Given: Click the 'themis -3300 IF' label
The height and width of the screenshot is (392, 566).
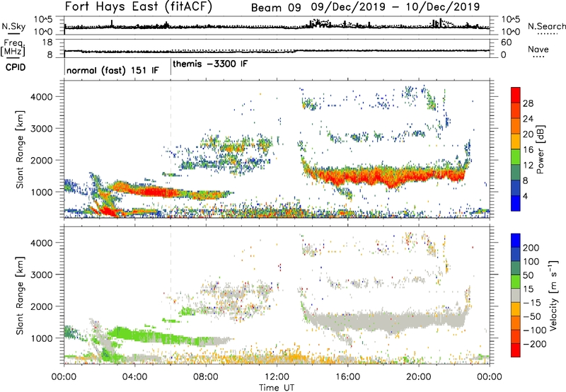Looking at the screenshot, I should click(x=210, y=64).
